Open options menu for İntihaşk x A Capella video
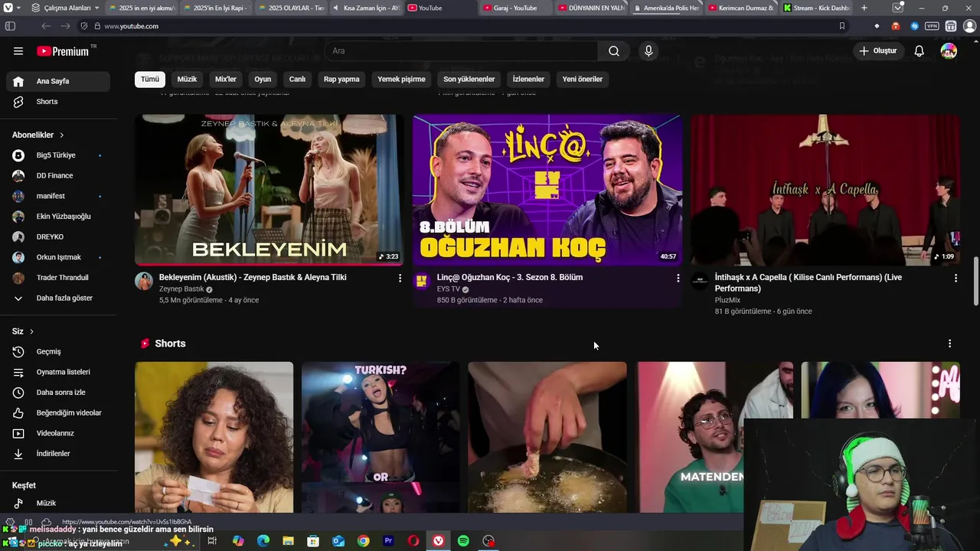The height and width of the screenshot is (551, 980). click(x=955, y=279)
